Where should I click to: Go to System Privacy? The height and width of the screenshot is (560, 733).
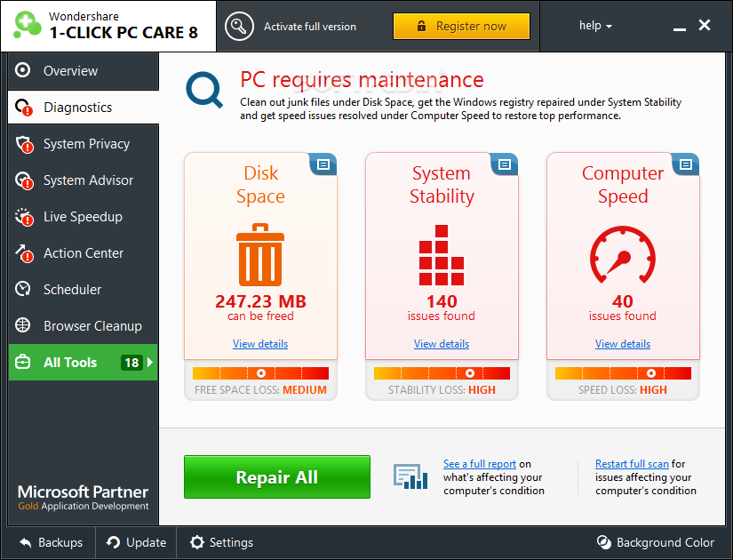(x=84, y=144)
